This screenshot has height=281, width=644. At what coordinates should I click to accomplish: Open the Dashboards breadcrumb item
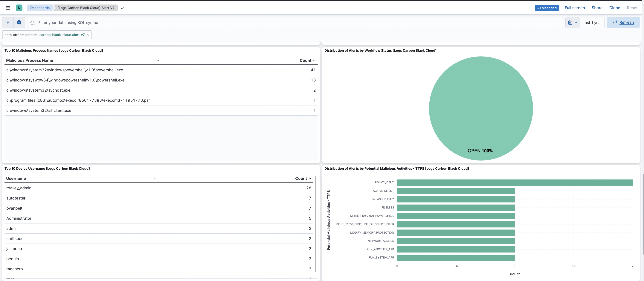(x=40, y=8)
